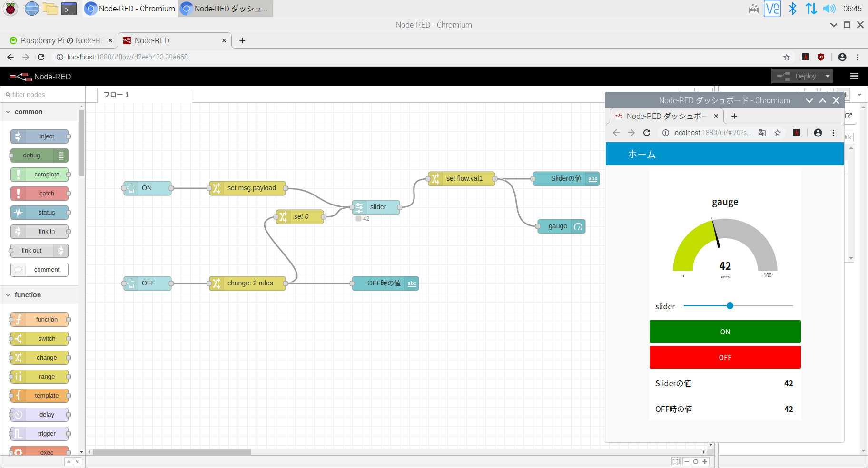Click the translate icon in the dashboard address bar

[x=762, y=133]
